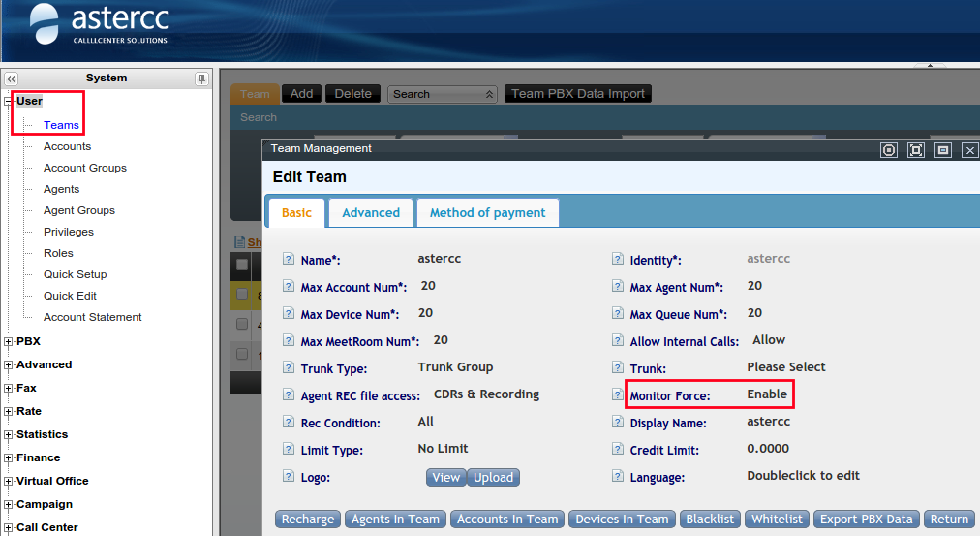980x536 pixels.
Task: Open the Search dropdown in toolbar
Action: pos(443,94)
